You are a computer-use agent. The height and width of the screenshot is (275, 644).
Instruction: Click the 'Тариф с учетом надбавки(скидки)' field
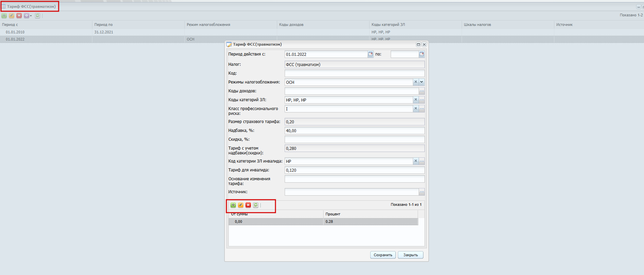(x=355, y=148)
